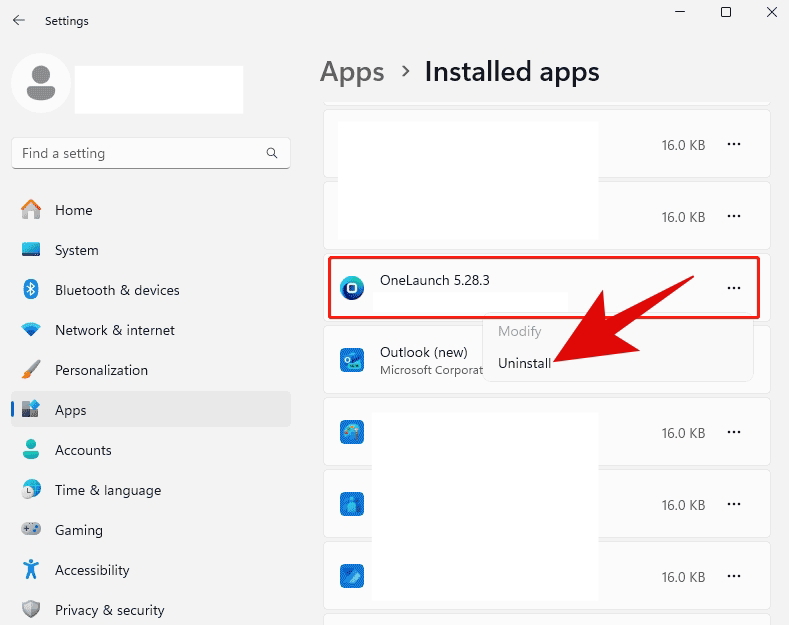The width and height of the screenshot is (789, 625).
Task: Open Network & internet settings
Action: coord(151,330)
